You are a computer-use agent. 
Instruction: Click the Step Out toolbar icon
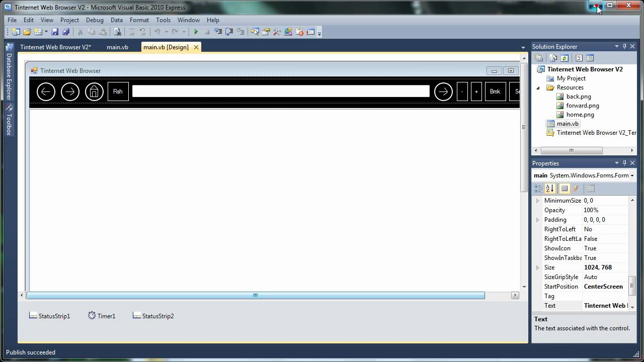pyautogui.click(x=240, y=32)
